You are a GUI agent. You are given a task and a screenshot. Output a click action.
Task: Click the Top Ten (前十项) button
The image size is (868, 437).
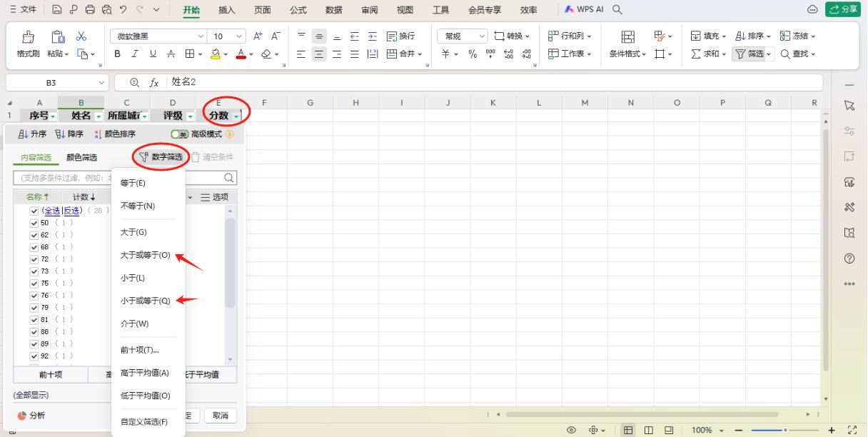pyautogui.click(x=49, y=374)
